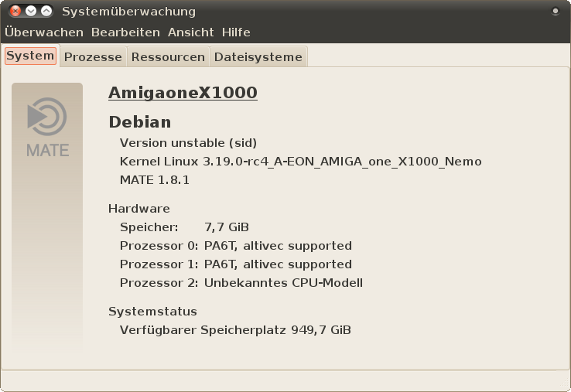
Task: Minimize window with the down-arrow button
Action: coord(31,12)
